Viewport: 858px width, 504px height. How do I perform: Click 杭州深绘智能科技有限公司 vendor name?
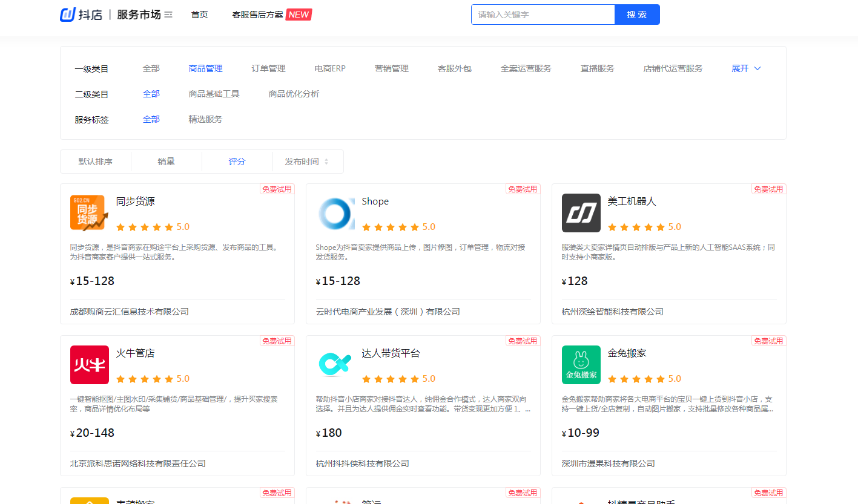pos(613,312)
